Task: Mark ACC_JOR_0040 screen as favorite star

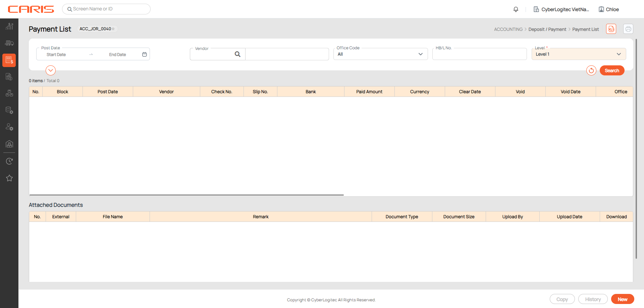Action: pos(113,29)
